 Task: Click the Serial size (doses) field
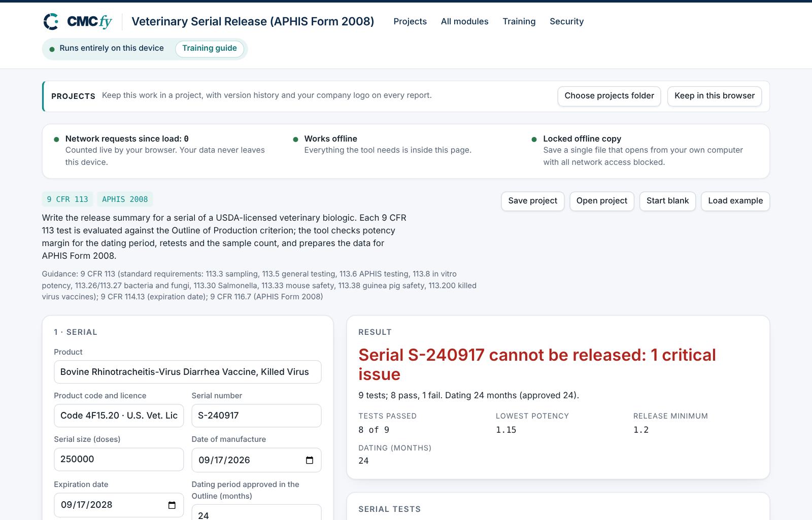coord(119,459)
